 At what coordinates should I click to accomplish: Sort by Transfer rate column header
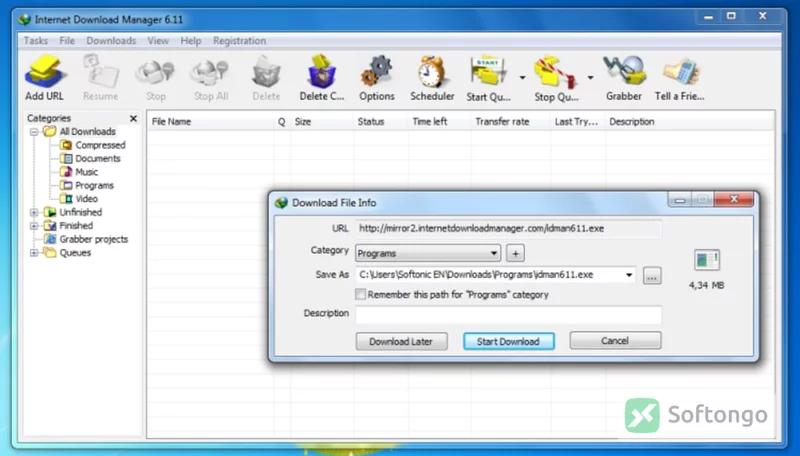click(x=511, y=122)
